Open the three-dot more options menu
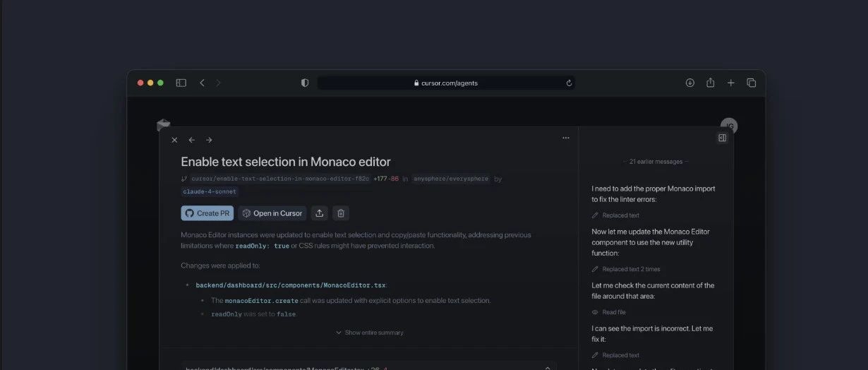 pos(565,138)
